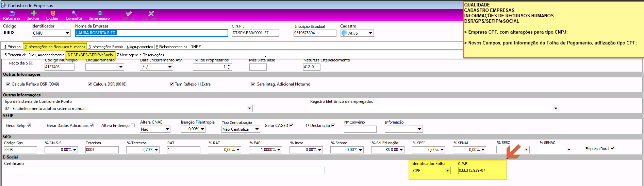The height and width of the screenshot is (186, 644).
Task: Click the Cadastro de Empresas window icon
Action: [3, 5]
